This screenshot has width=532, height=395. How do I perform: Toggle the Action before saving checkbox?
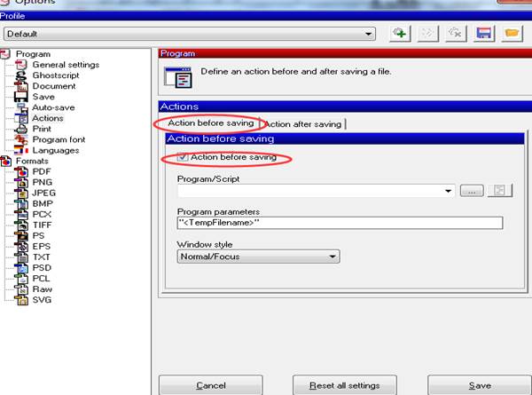[x=184, y=157]
